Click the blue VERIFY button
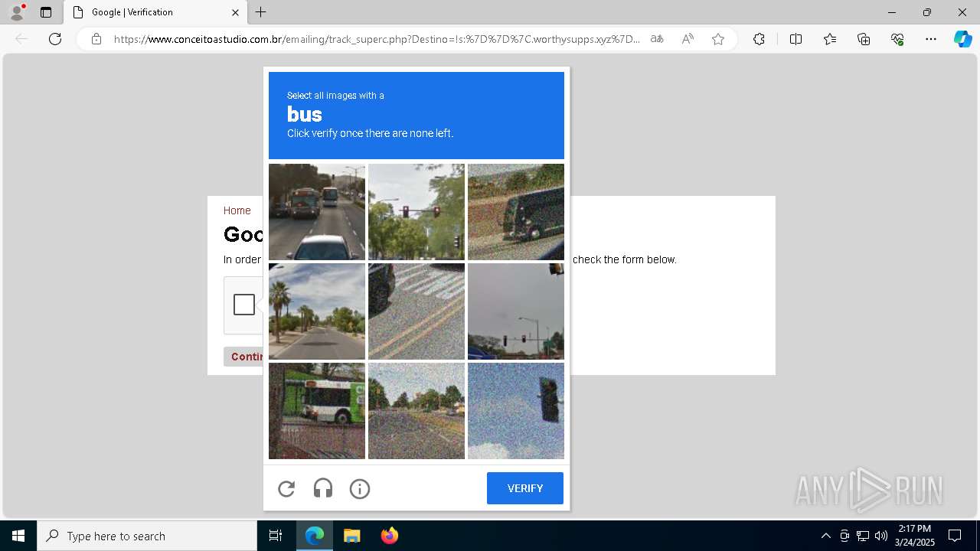This screenshot has height=551, width=980. (525, 488)
